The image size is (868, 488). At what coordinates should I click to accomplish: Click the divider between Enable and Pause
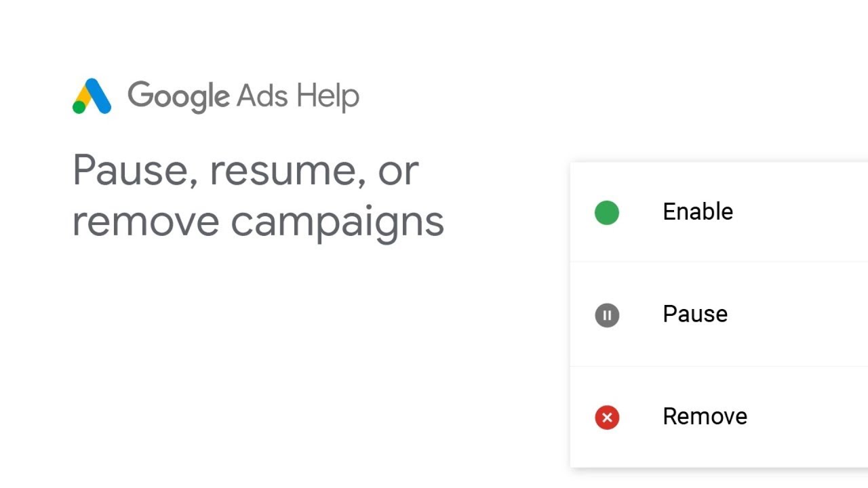point(719,262)
